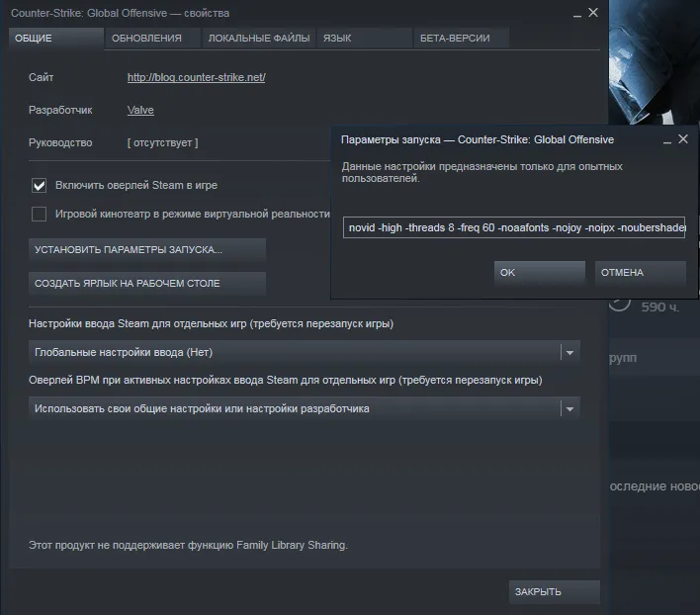Close the Параметры запуска dialog
The width and height of the screenshot is (700, 615).
(683, 139)
